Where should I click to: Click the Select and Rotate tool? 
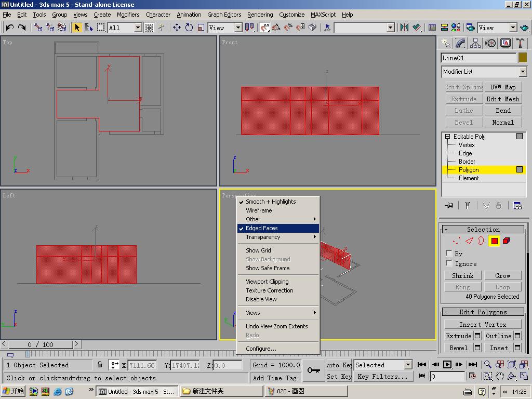189,28
